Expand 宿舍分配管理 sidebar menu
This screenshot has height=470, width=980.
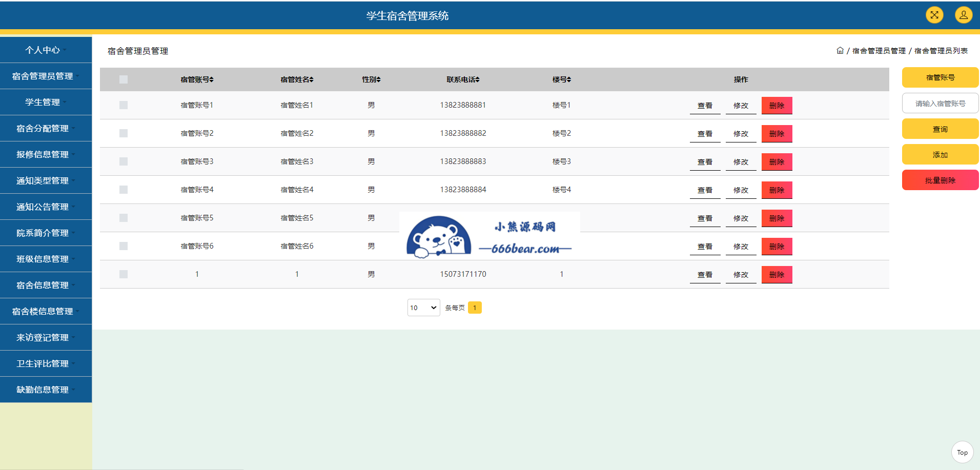(x=46, y=128)
